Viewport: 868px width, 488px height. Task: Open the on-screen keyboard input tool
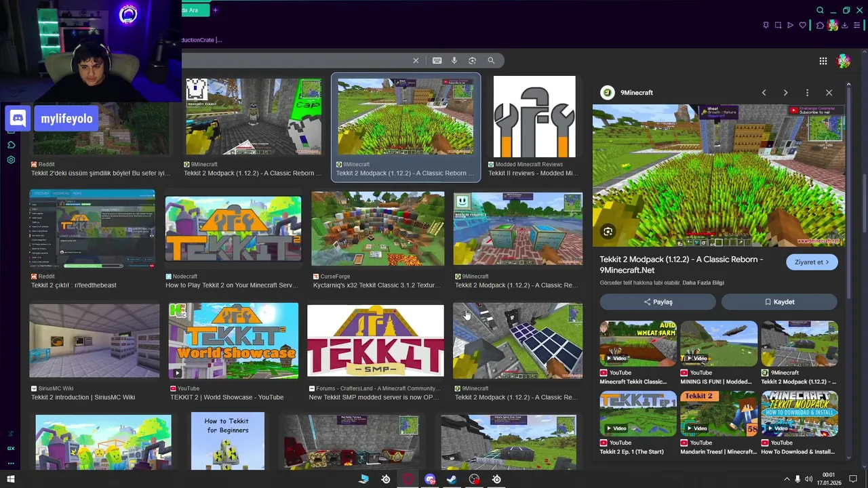pos(437,60)
